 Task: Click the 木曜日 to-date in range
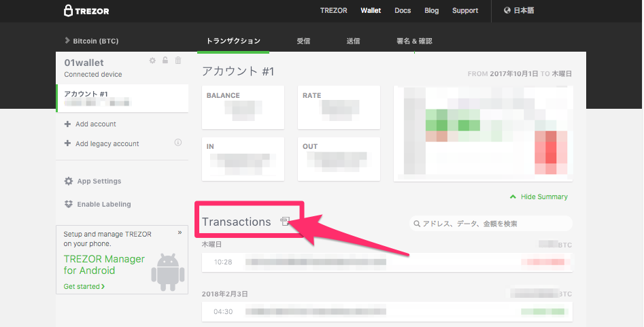[562, 74]
